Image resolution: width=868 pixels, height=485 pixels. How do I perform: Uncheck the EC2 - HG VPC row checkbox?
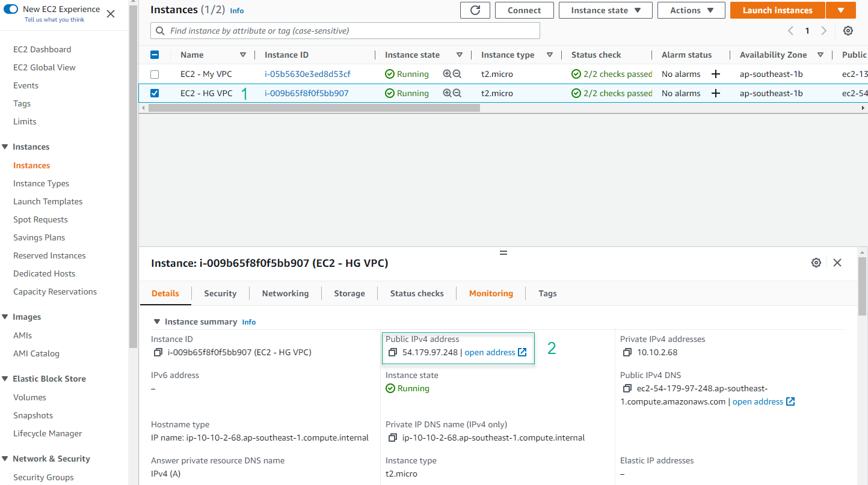(155, 93)
